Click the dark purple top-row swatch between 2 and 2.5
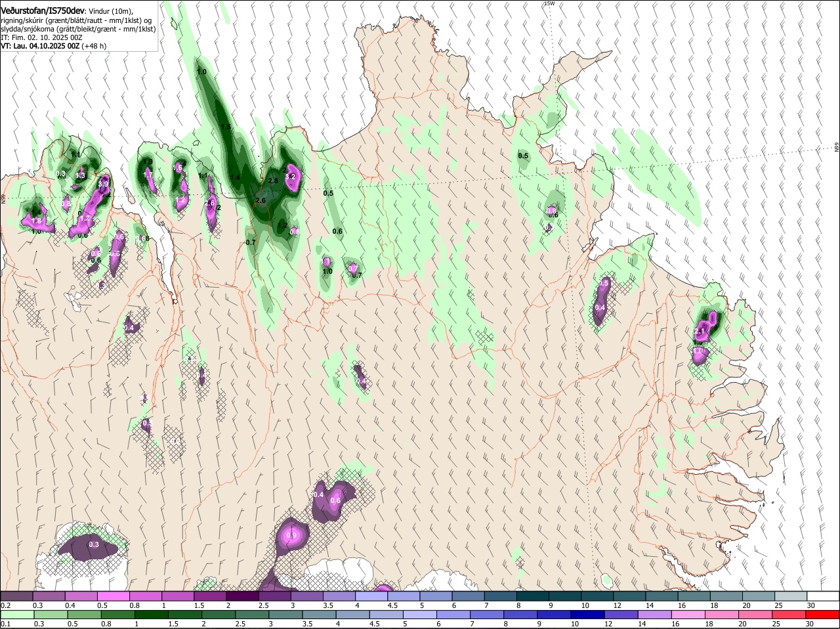The height and width of the screenshot is (629, 840). 242,596
